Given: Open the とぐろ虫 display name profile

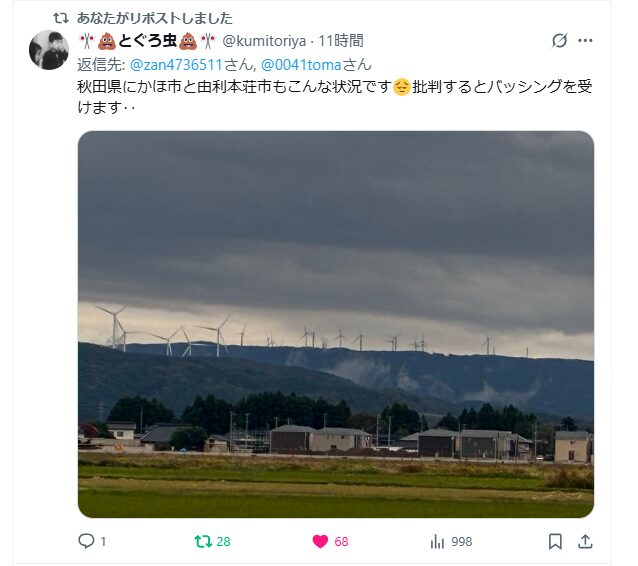Looking at the screenshot, I should pyautogui.click(x=147, y=41).
